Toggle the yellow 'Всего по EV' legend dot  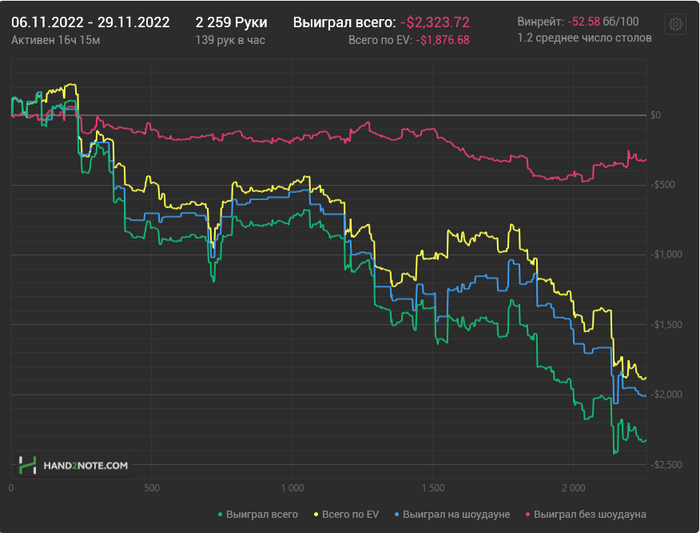[316, 515]
